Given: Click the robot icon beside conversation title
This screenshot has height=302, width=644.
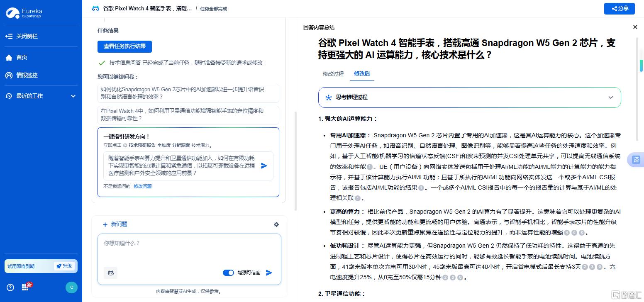Looking at the screenshot, I should point(95,8).
